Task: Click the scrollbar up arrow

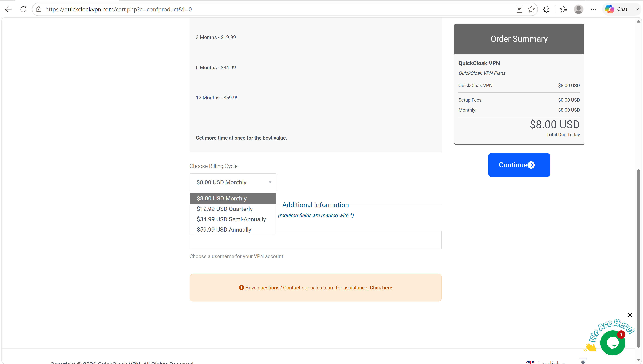Action: [638, 21]
